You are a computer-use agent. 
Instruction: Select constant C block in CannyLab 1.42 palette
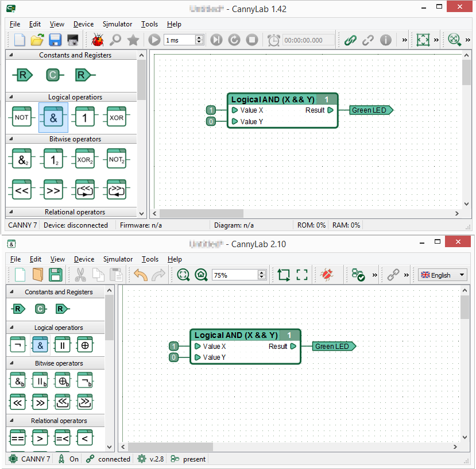(54, 75)
